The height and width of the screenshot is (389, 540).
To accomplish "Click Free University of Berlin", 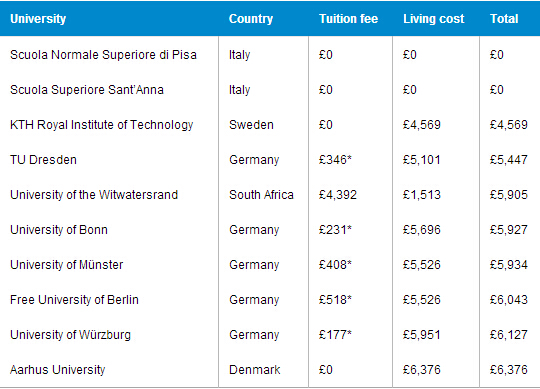I will (74, 300).
